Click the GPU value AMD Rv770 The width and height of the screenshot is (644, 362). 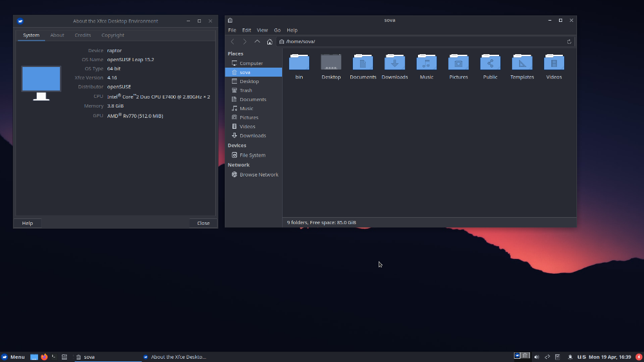coord(135,116)
